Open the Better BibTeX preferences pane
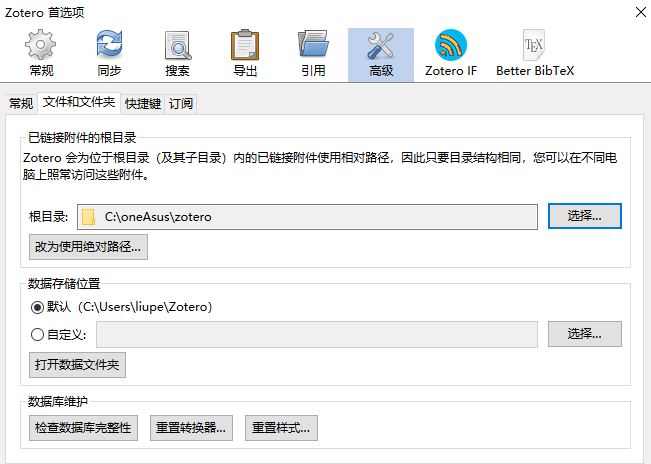Image resolution: width=651 pixels, height=464 pixels. point(535,54)
